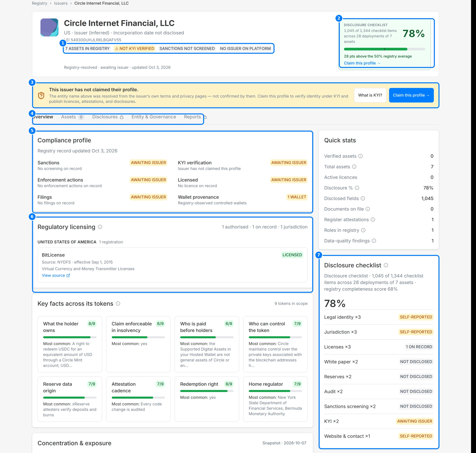Go to Registry in the breadcrumb
The height and width of the screenshot is (453, 476).
(x=40, y=3)
